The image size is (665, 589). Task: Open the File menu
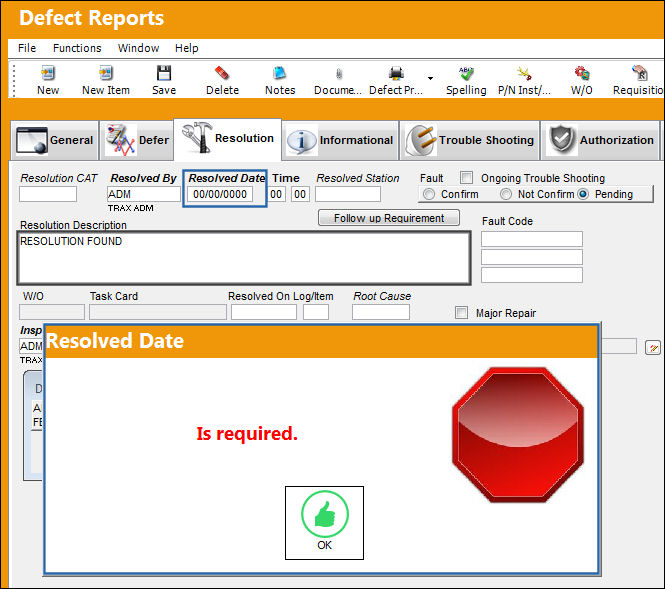click(x=27, y=48)
